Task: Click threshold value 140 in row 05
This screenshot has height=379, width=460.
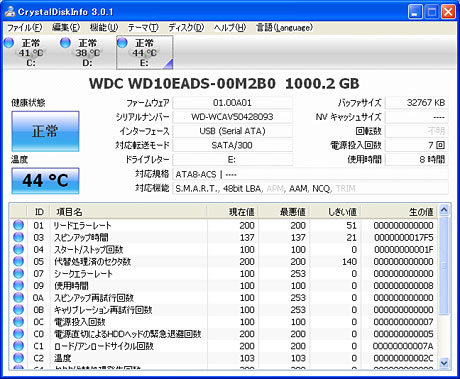Action: 349,262
